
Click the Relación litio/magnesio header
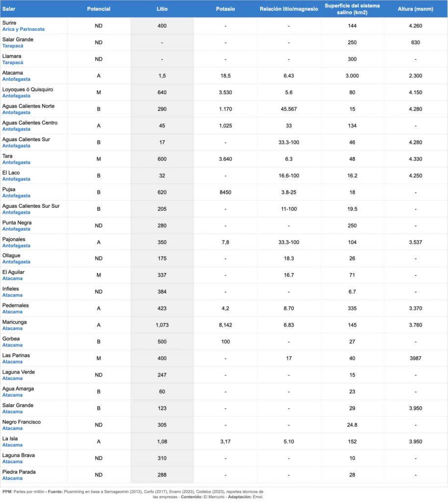tap(289, 9)
